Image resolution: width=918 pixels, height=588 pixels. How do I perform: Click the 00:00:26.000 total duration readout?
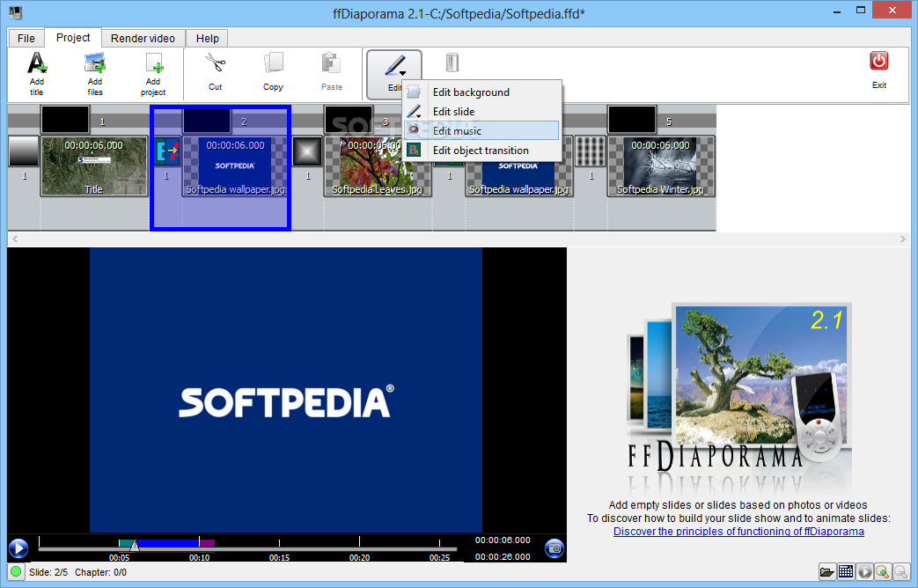[x=503, y=556]
